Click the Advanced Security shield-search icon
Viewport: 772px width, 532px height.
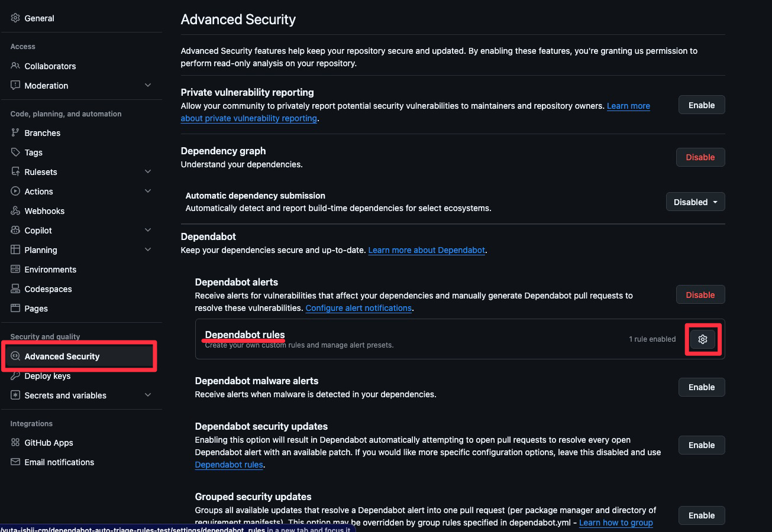click(x=15, y=356)
